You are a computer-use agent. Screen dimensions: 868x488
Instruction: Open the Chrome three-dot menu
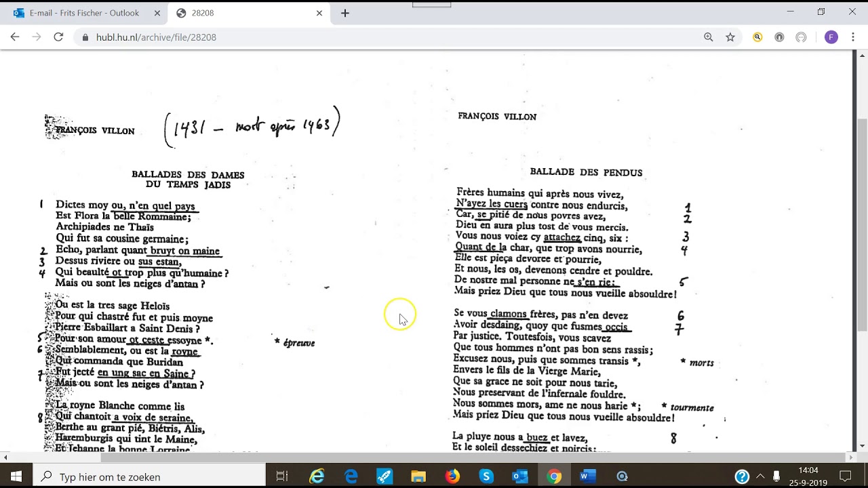click(853, 37)
